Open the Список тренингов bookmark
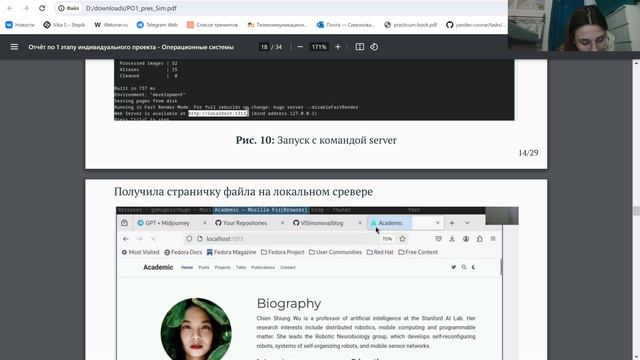This screenshot has width=640, height=360. click(212, 25)
